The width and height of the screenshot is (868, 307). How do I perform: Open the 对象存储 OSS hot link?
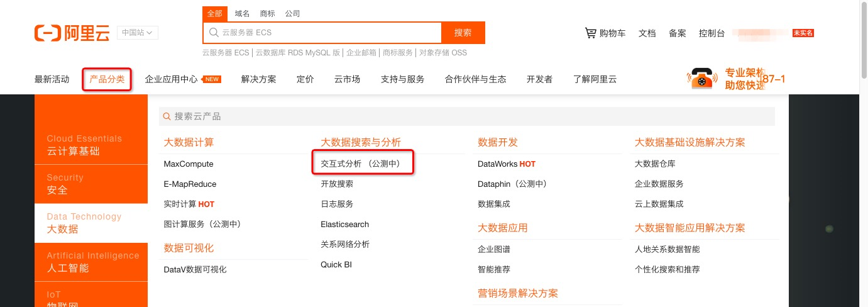[x=443, y=53]
